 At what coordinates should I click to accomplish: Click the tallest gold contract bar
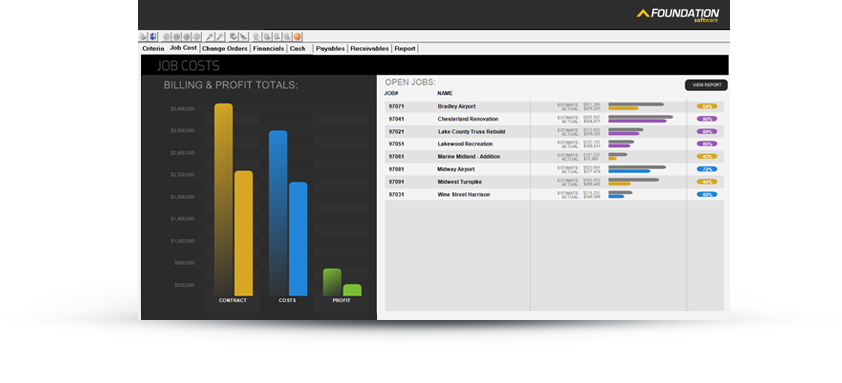click(x=223, y=199)
